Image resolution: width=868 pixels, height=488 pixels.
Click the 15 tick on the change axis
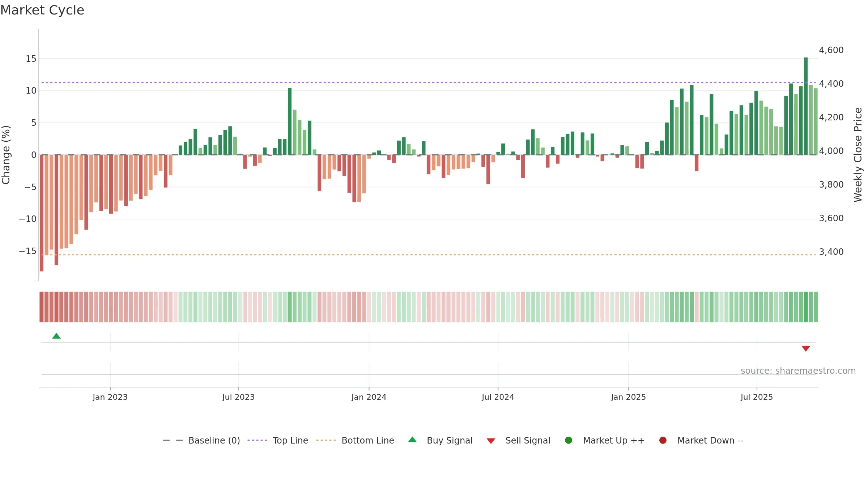(x=31, y=59)
